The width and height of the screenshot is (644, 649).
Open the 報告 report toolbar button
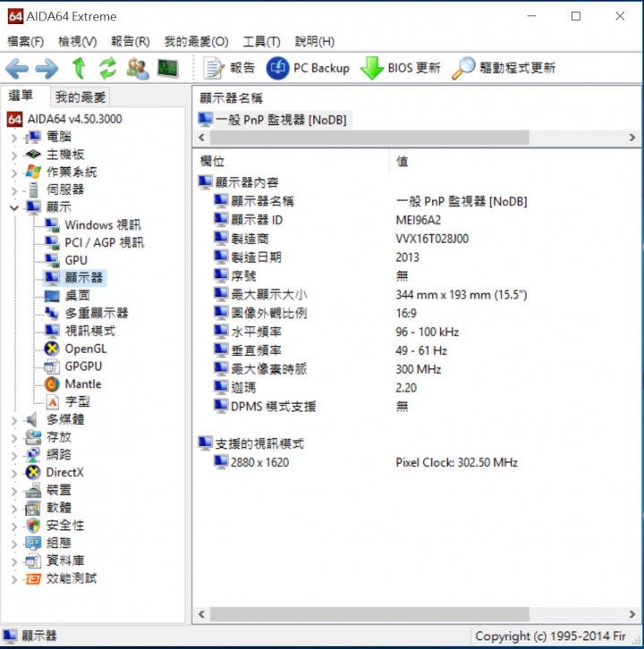click(x=229, y=68)
